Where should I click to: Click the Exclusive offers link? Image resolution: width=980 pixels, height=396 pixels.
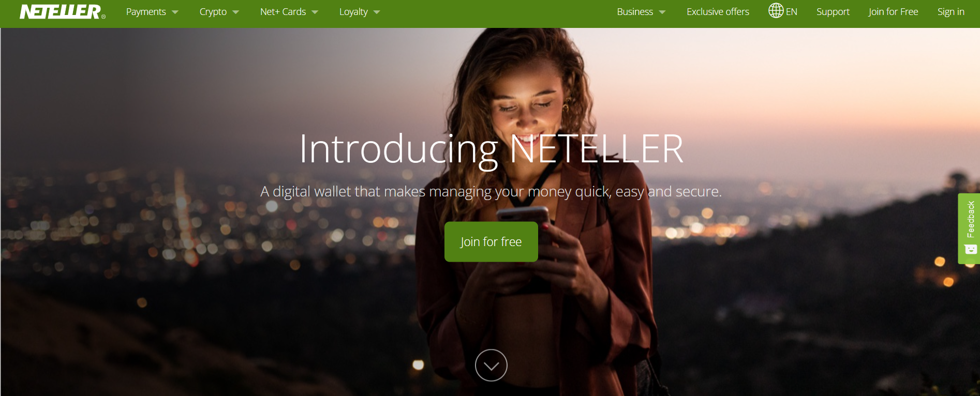(718, 12)
